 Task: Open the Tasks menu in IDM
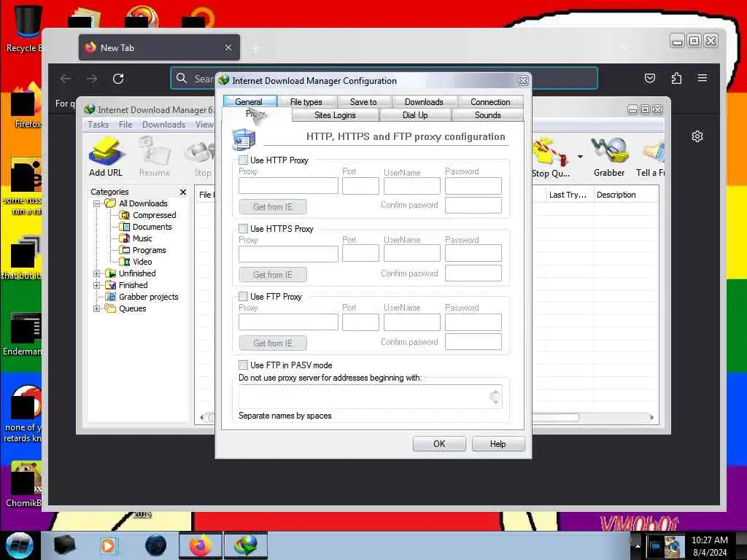coord(98,125)
